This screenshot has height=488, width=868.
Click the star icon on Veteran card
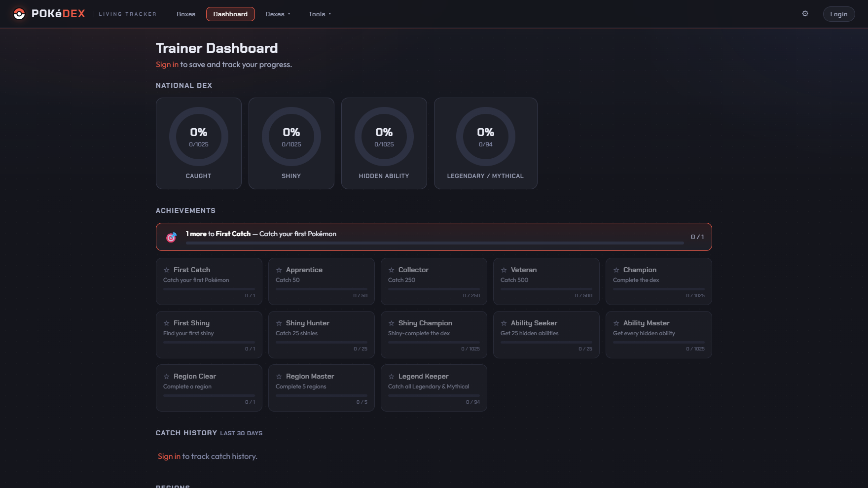pyautogui.click(x=504, y=270)
